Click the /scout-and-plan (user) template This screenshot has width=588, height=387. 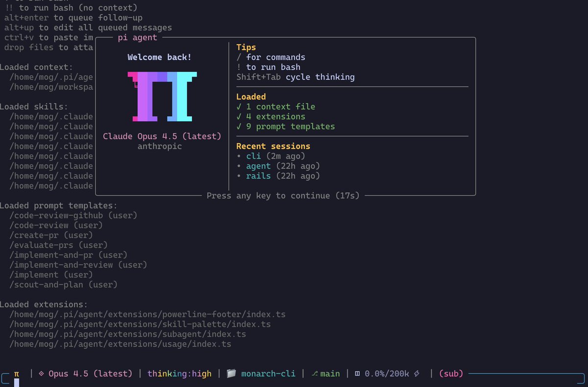63,284
